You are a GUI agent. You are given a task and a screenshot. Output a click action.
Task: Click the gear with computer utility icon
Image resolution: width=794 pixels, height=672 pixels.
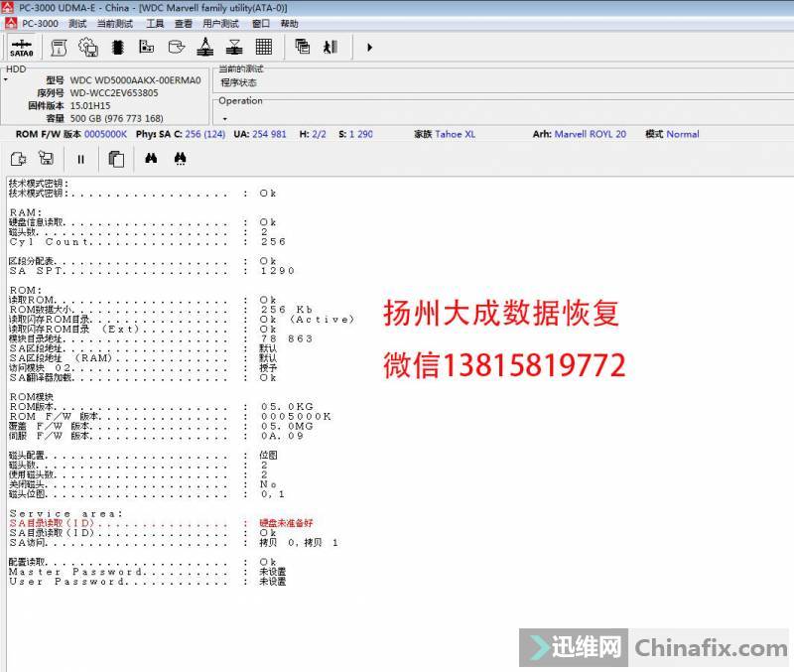coord(88,47)
